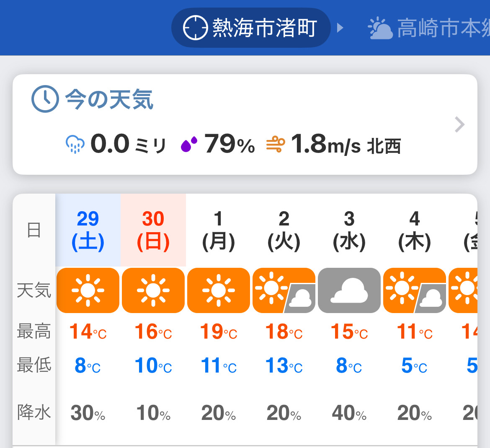490x448 pixels.
Task: Select the rainfall droplet icon showing 0.0ミリ
Action: click(75, 144)
